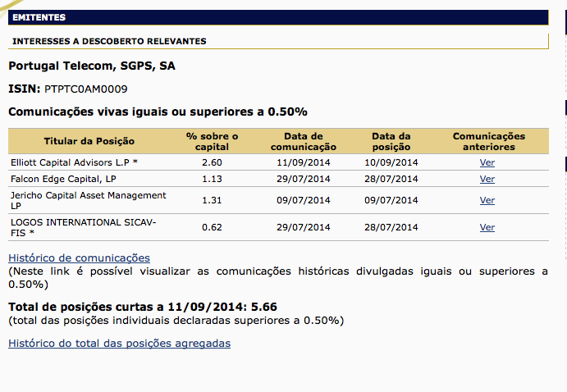The width and height of the screenshot is (567, 392).
Task: Click the note about total das posições individuais
Action: click(x=176, y=321)
